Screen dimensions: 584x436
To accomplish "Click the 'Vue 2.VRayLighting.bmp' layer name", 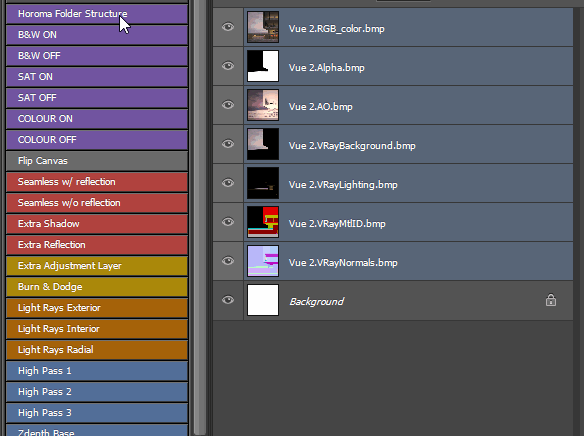I will [x=343, y=185].
